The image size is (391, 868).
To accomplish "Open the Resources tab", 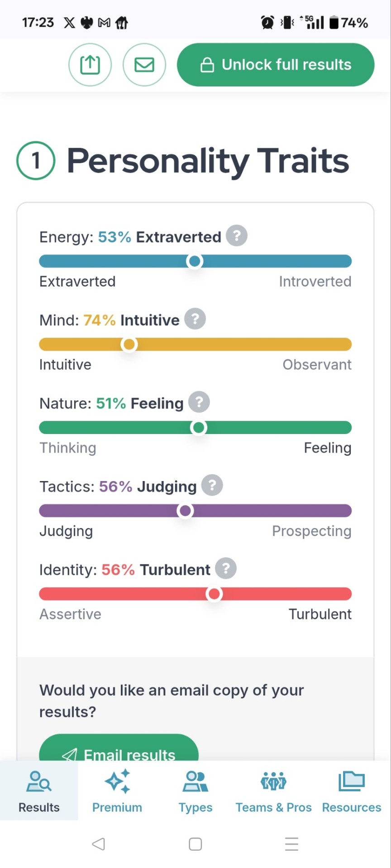I will pos(352,791).
